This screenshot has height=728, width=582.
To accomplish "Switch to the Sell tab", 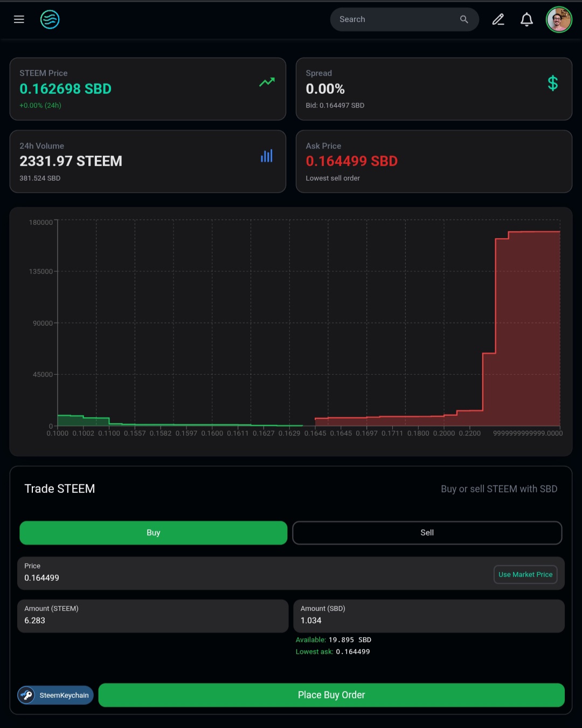I will point(427,533).
